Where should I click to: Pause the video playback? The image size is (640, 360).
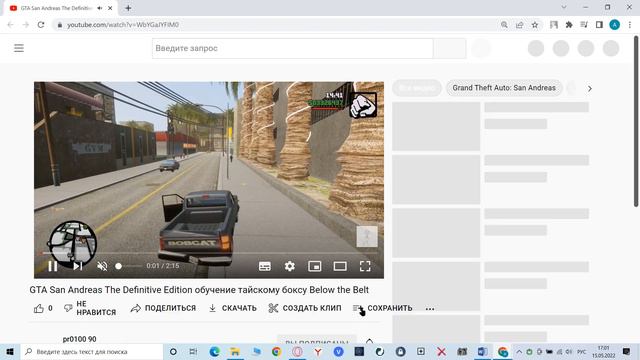pyautogui.click(x=53, y=266)
